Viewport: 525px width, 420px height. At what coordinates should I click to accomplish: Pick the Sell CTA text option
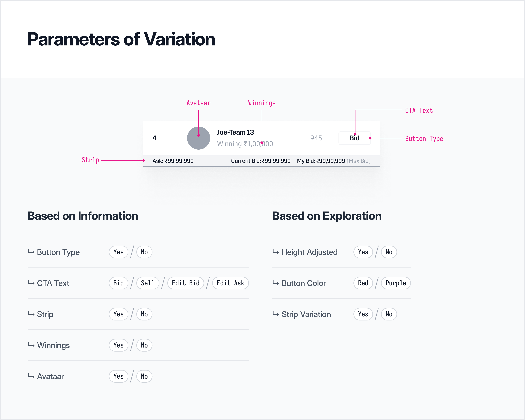click(148, 283)
